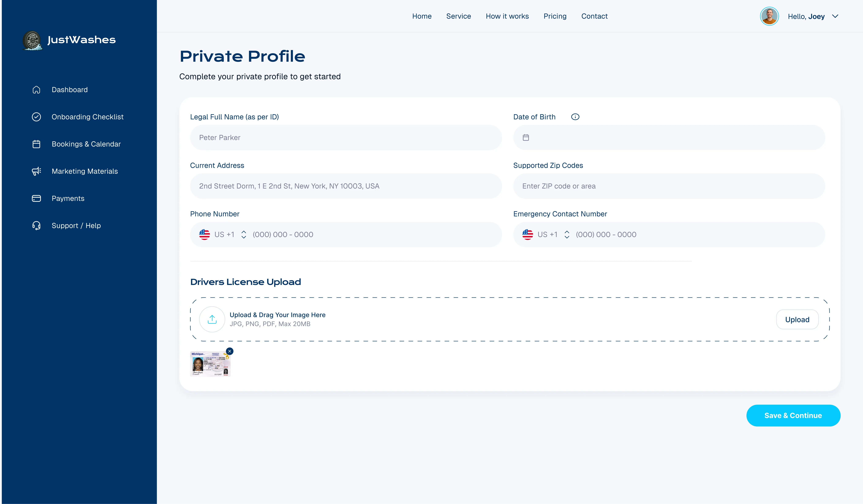
Task: Click the Supported Zip Codes label
Action: coord(548,166)
